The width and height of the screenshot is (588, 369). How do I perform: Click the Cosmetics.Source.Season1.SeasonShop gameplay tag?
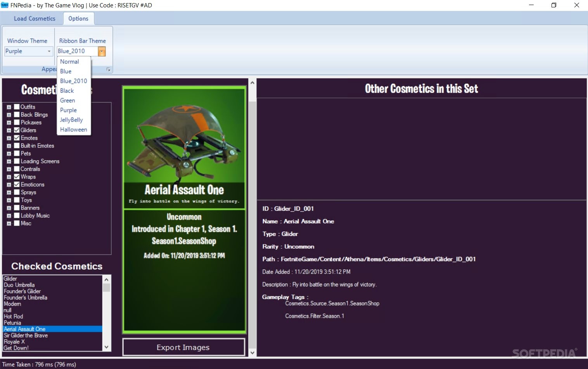[332, 303]
